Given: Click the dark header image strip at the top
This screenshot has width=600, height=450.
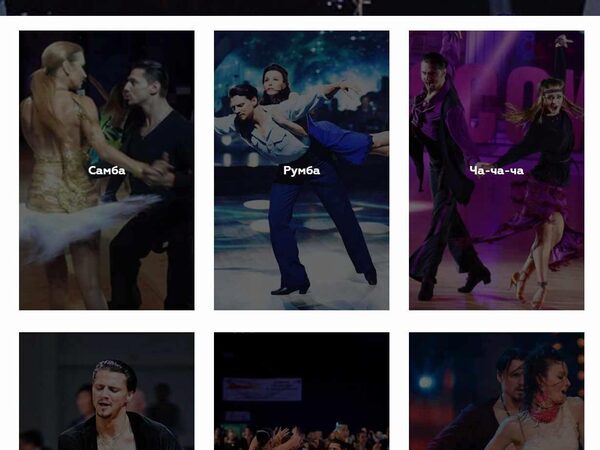Looking at the screenshot, I should (x=300, y=8).
